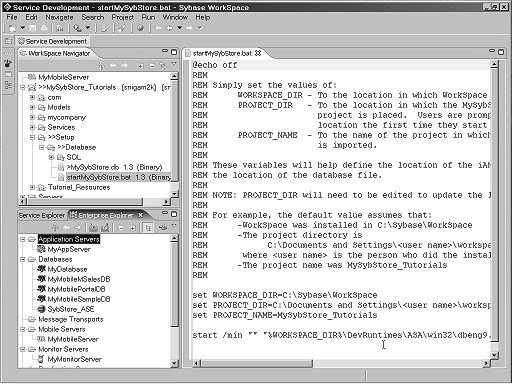Click the Save icon in the main toolbar
Viewport: 512px width, 384px height.
coord(32,28)
